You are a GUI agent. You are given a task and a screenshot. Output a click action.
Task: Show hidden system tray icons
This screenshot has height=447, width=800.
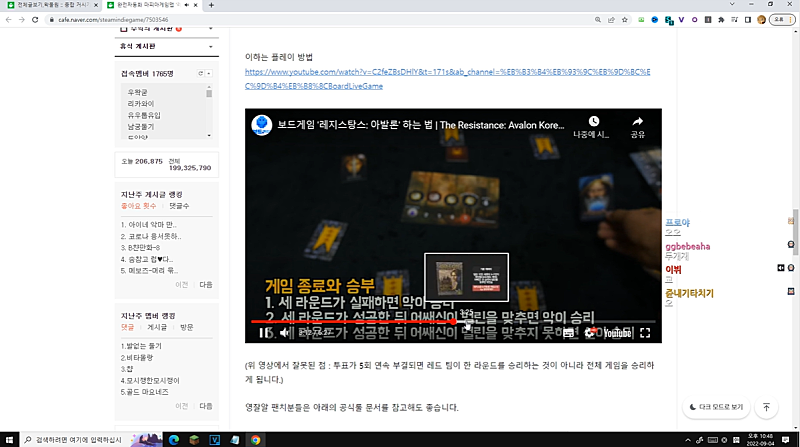click(688, 440)
